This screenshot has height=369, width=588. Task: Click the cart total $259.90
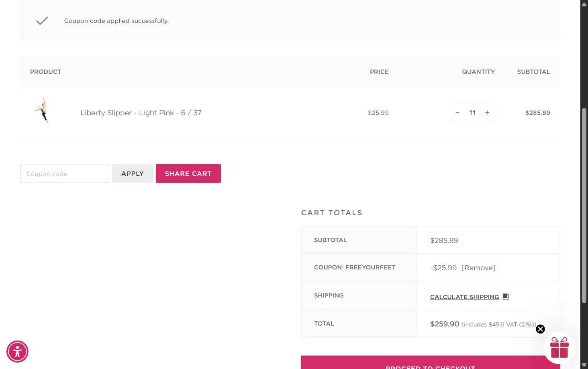(x=445, y=324)
